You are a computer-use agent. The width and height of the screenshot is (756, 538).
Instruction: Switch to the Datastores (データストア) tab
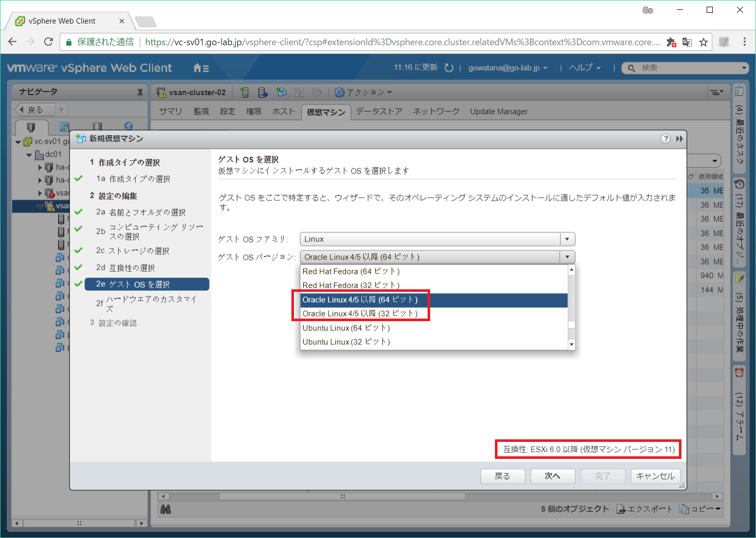coord(379,112)
